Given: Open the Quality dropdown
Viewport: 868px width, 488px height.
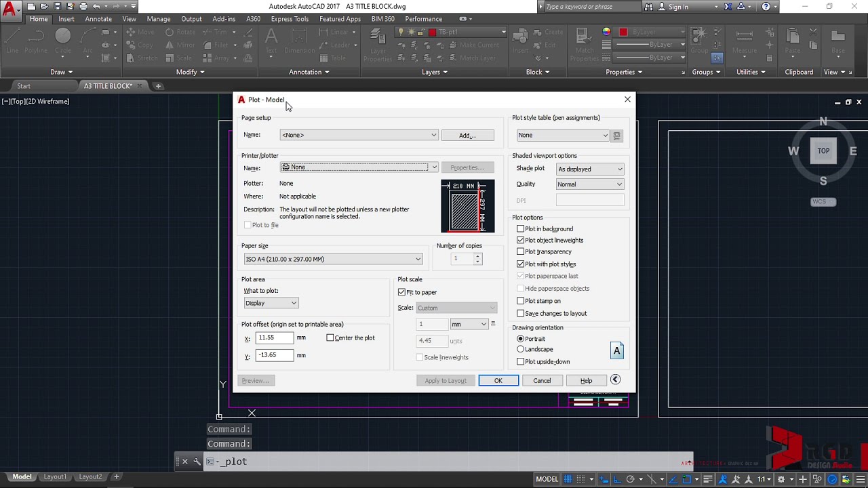Looking at the screenshot, I should [x=590, y=184].
